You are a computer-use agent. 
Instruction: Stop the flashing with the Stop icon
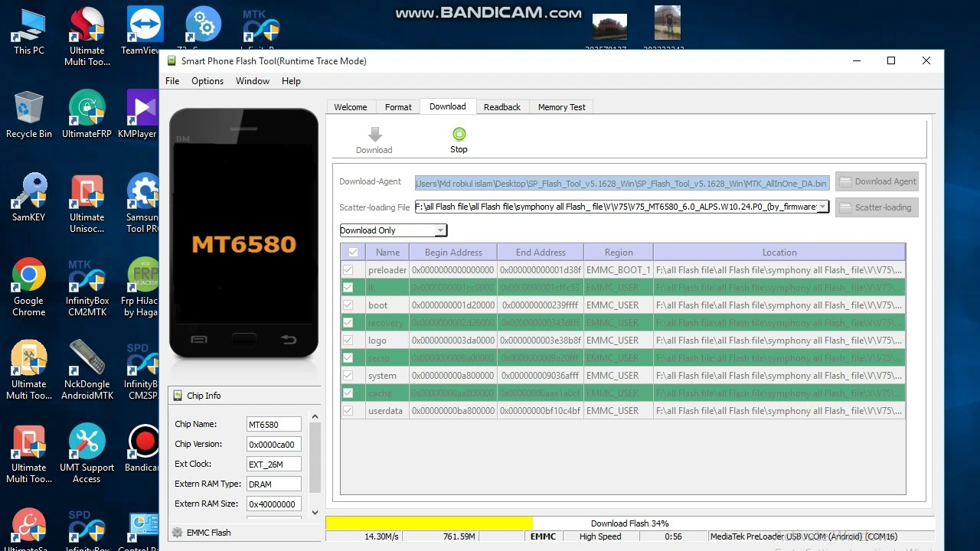click(459, 134)
